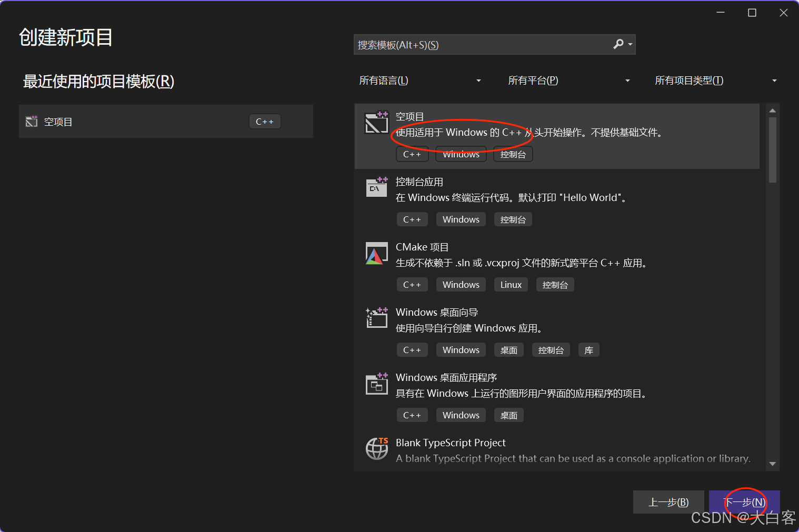The image size is (799, 532).
Task: Click the Linux tag under CMake 项目
Action: [x=511, y=284]
